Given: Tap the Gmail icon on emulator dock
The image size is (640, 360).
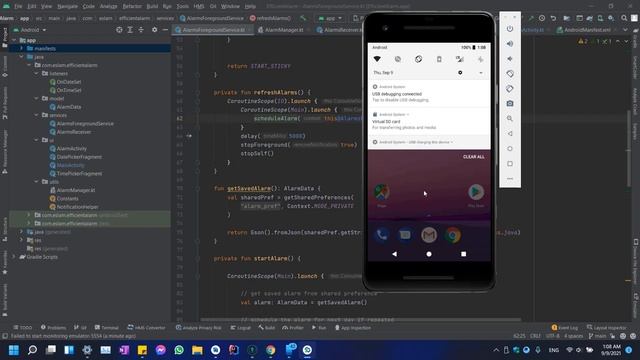Looking at the screenshot, I should (x=429, y=235).
